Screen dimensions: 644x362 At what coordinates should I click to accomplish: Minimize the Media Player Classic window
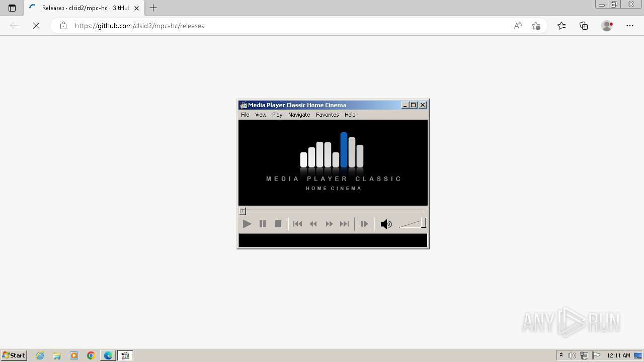(405, 105)
